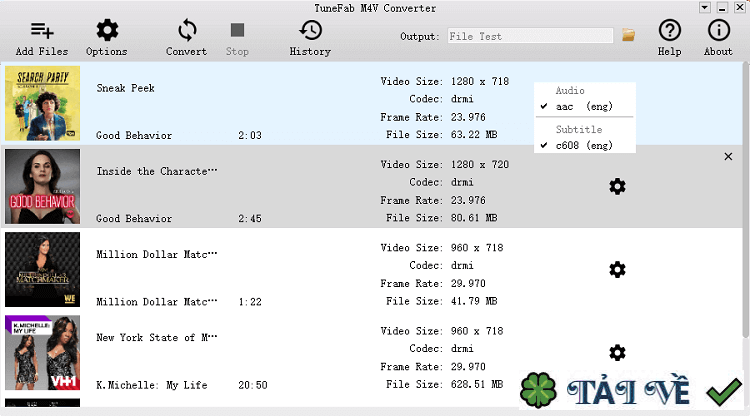Screen dimensions: 750x416
Task: Click Video Size 1280 x 720 value
Action: click(480, 164)
